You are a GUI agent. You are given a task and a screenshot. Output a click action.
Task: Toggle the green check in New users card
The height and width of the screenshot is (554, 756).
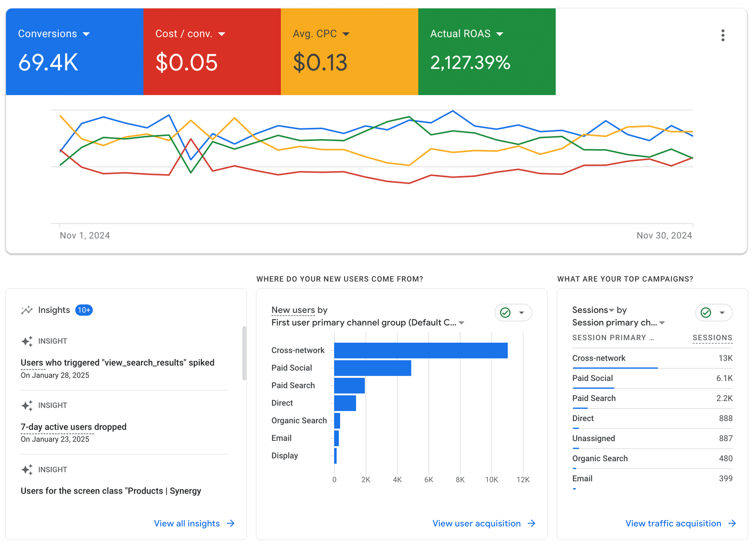pos(505,313)
